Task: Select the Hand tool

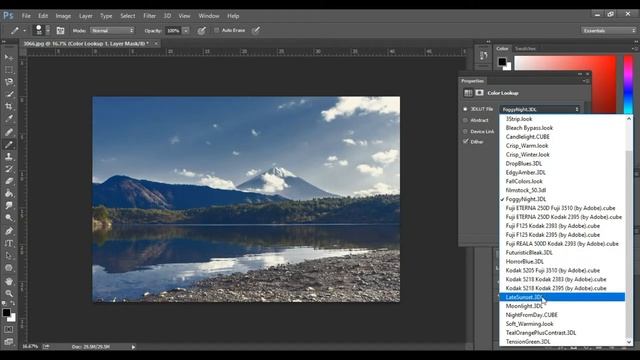Action: coord(9,281)
